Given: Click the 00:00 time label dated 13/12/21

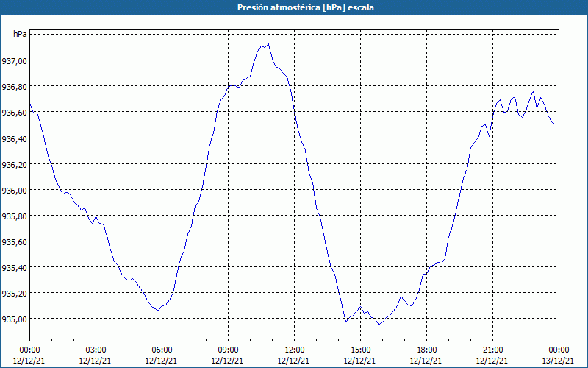Looking at the screenshot, I should pos(559,350).
